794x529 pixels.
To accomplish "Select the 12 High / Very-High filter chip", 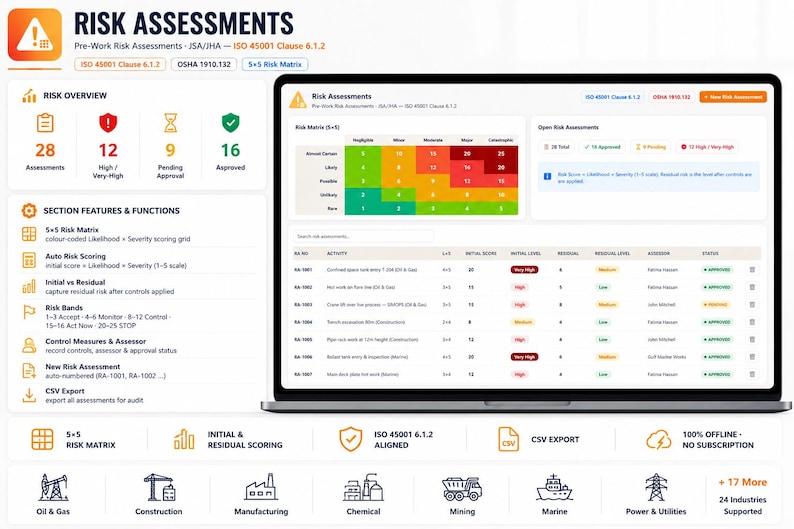I will (x=707, y=147).
